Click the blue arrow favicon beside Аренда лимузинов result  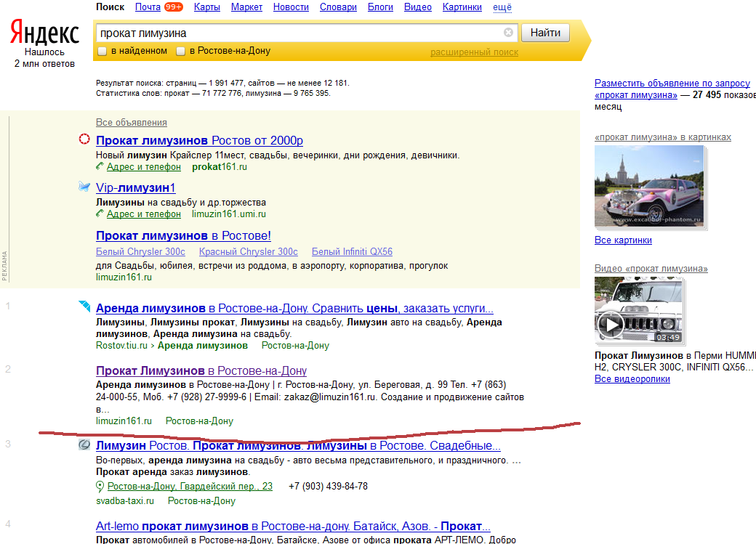tap(84, 306)
